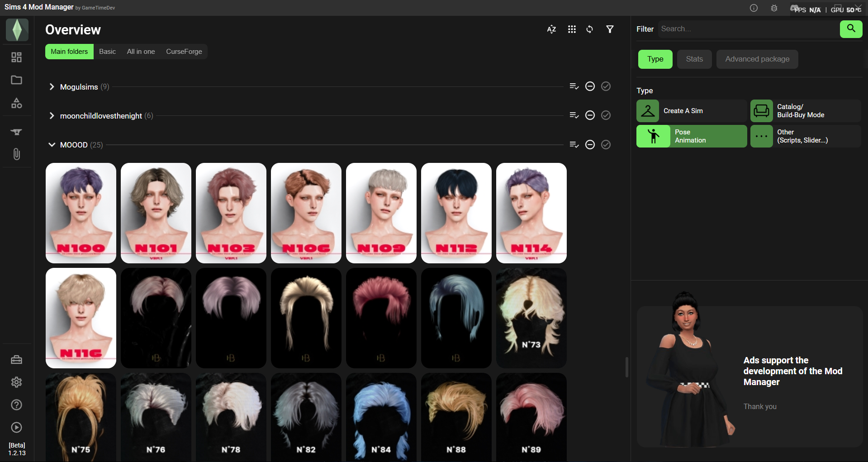868x462 pixels.
Task: Expand the Mogulsims folder
Action: click(x=52, y=87)
